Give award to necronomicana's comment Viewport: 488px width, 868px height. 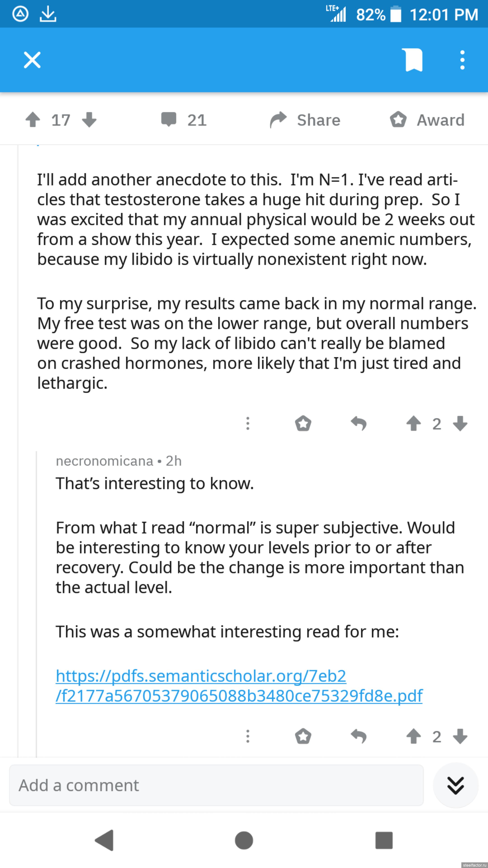click(303, 736)
